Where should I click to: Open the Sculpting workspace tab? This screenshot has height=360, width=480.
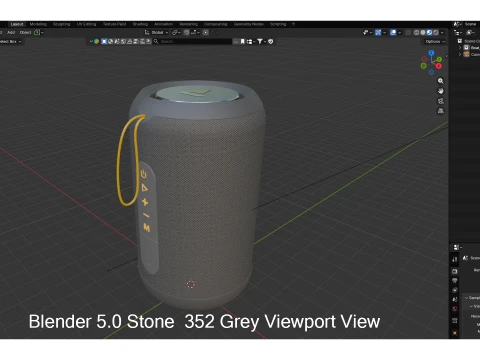coord(62,24)
